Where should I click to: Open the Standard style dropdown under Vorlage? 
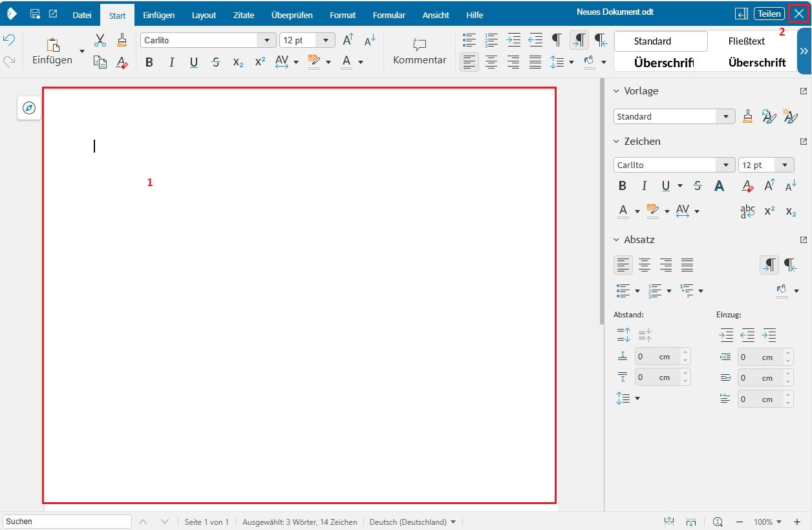[725, 117]
